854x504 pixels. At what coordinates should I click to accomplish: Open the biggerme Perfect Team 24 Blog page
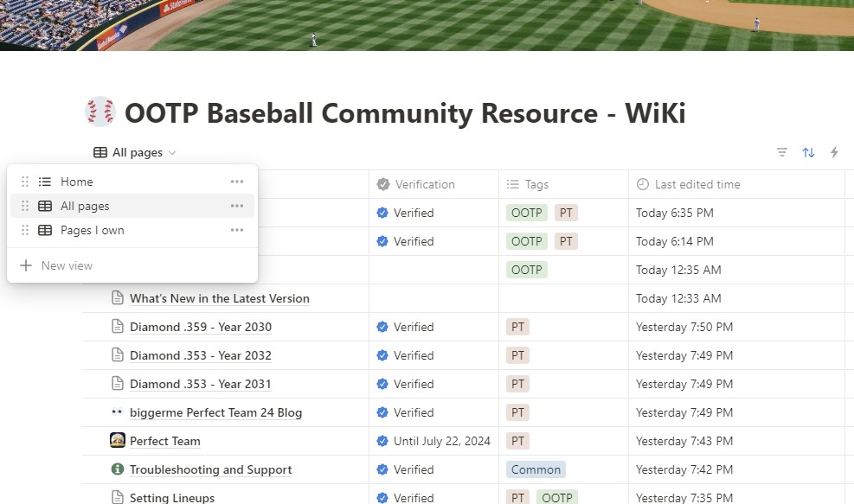point(215,412)
